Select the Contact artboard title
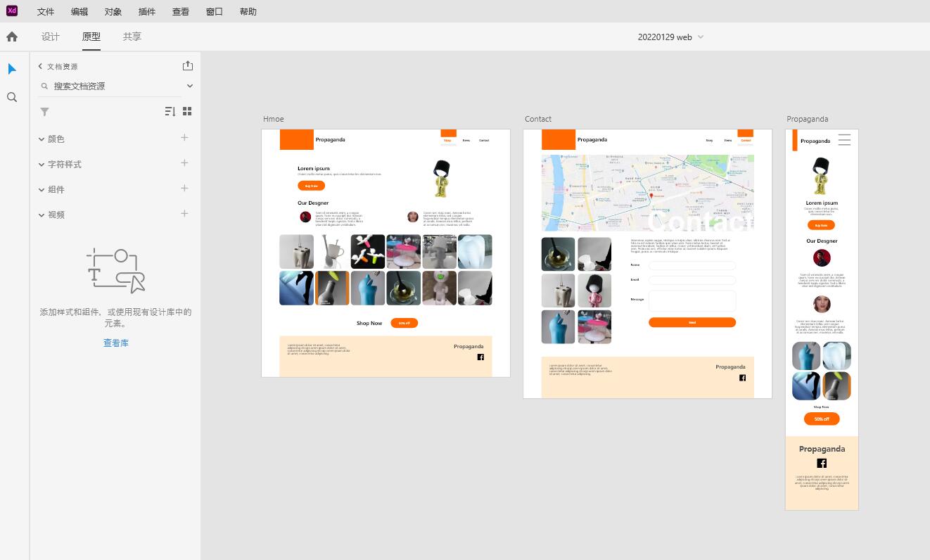Screen dimensions: 930x560 pyautogui.click(x=538, y=119)
